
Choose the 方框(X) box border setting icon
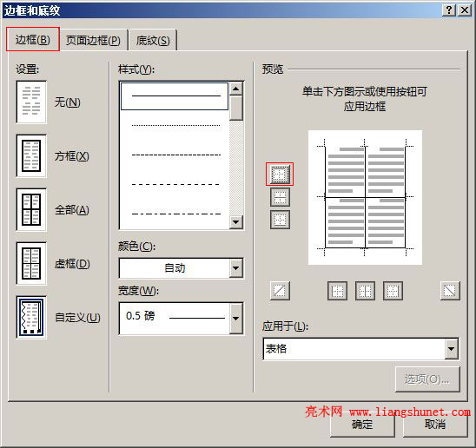pos(31,156)
